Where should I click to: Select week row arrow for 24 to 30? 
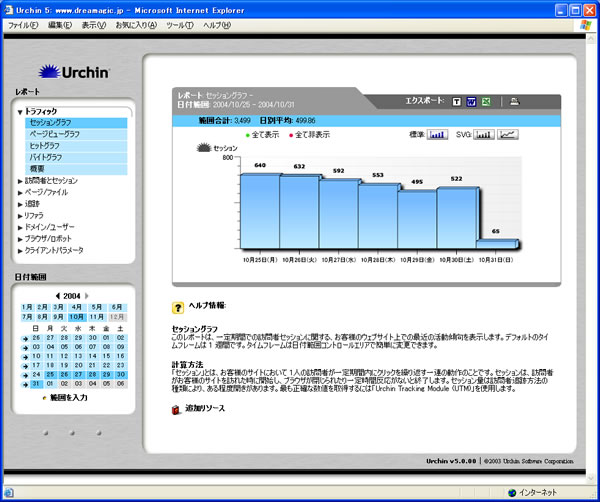click(x=25, y=375)
